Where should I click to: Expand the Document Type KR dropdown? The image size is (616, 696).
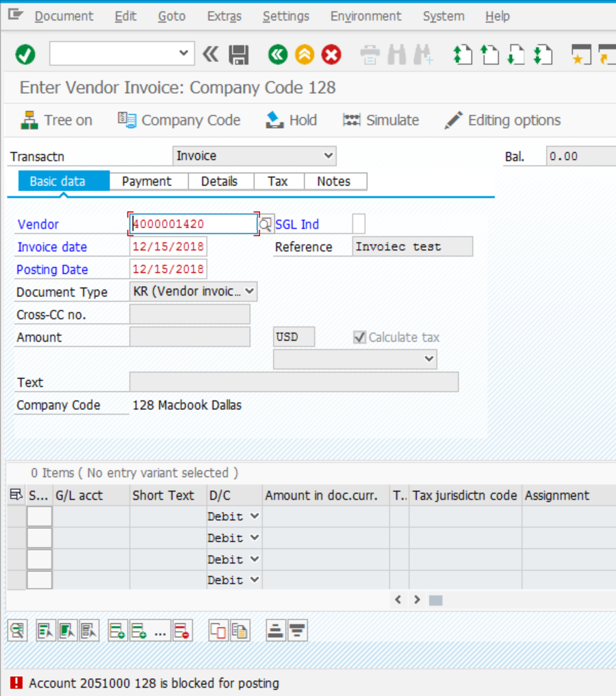pyautogui.click(x=249, y=291)
